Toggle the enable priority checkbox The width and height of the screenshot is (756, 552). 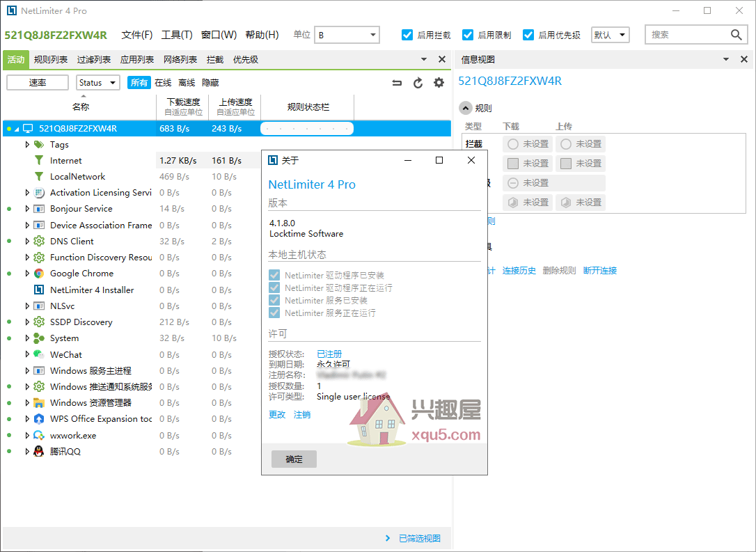(528, 35)
